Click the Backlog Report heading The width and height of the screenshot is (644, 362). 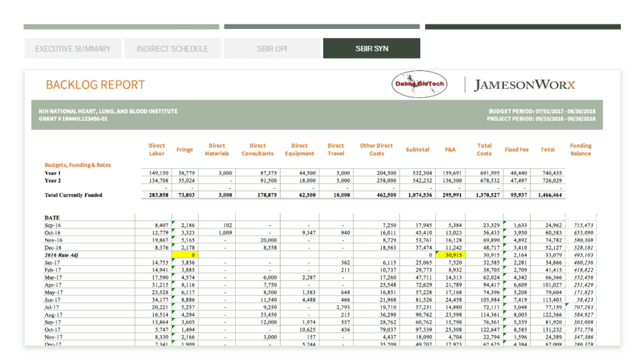pyautogui.click(x=96, y=85)
